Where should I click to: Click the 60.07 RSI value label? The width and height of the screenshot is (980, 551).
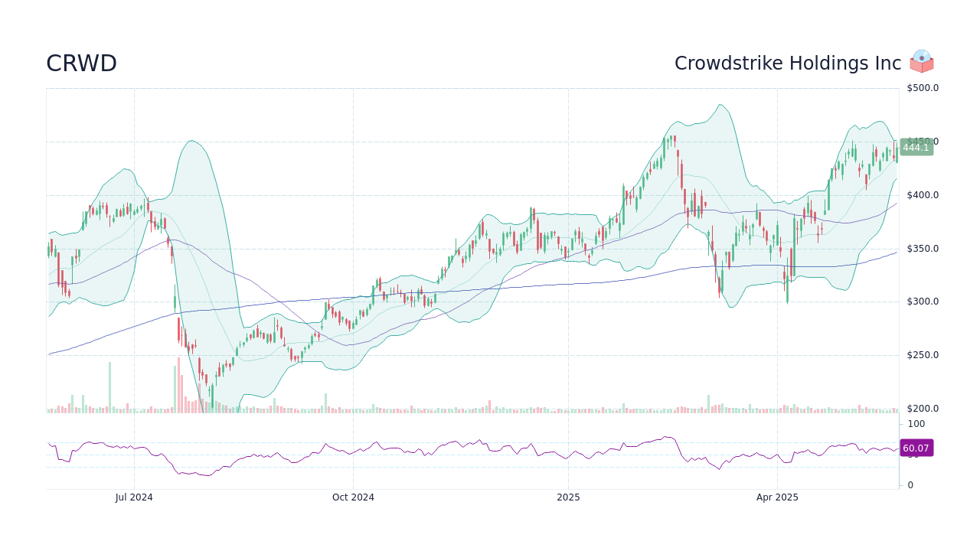pyautogui.click(x=916, y=448)
